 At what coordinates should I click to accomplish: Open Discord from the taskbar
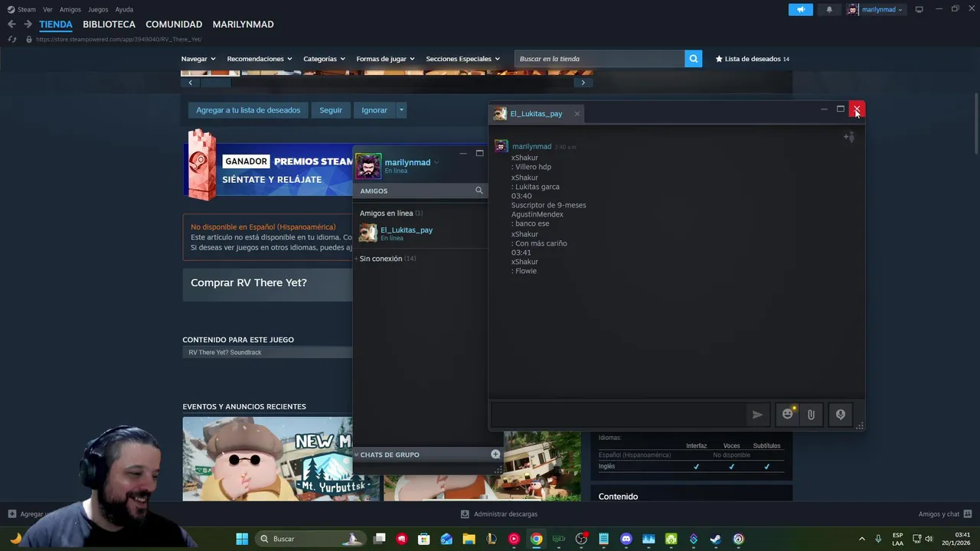point(626,539)
